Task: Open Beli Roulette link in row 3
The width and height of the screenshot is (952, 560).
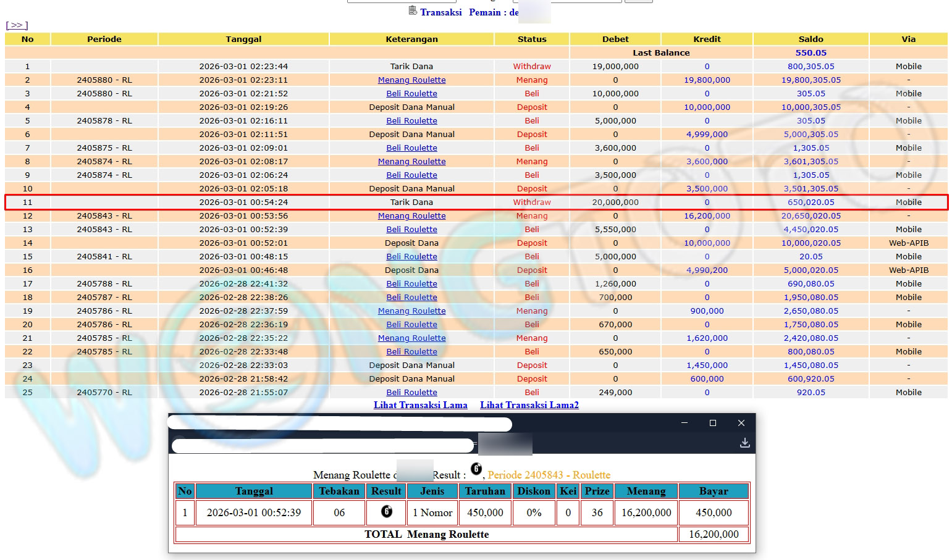Action: (x=411, y=94)
